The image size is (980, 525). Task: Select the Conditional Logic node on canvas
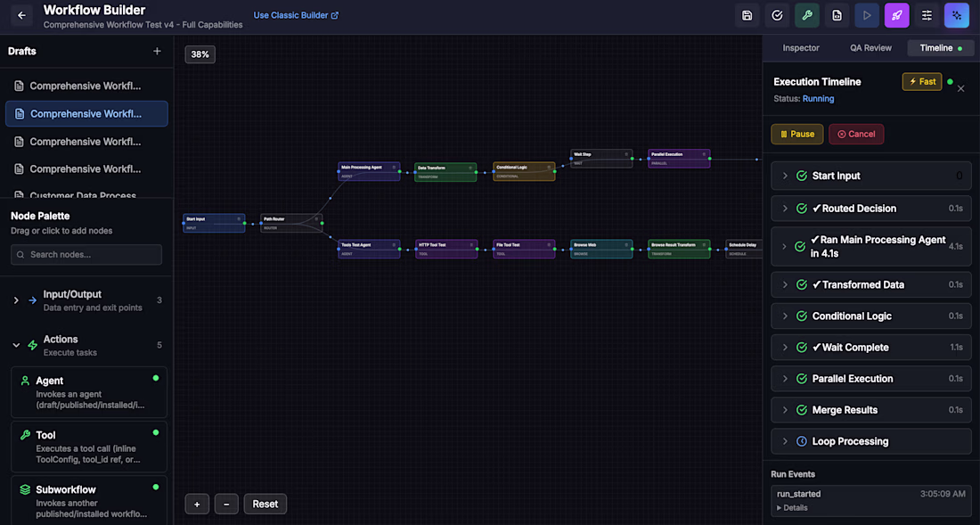pos(524,172)
